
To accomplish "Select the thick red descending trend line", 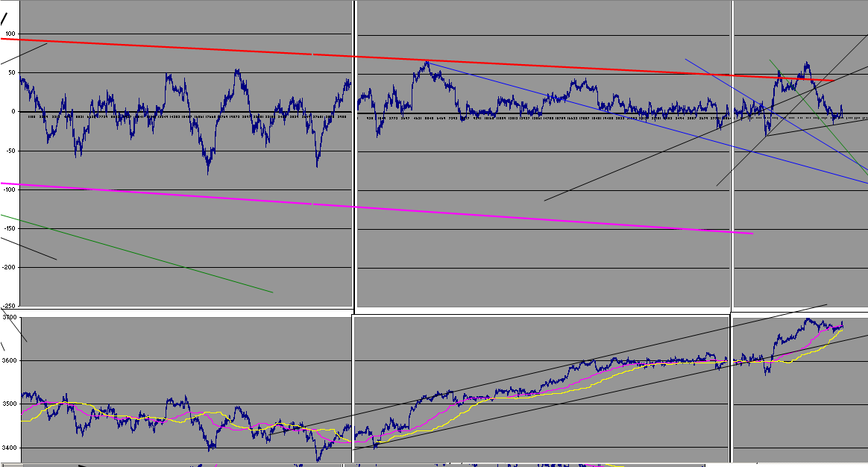I will click(418, 59).
